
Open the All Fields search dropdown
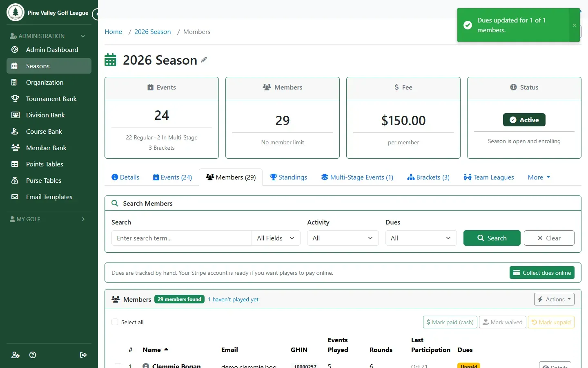coord(276,238)
